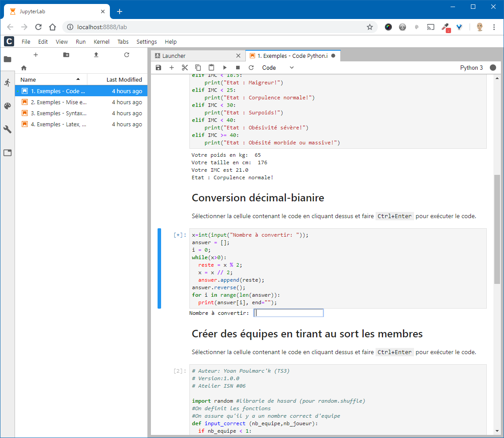Open the open tabs sidebar icon
The height and width of the screenshot is (438, 504).
tap(8, 153)
